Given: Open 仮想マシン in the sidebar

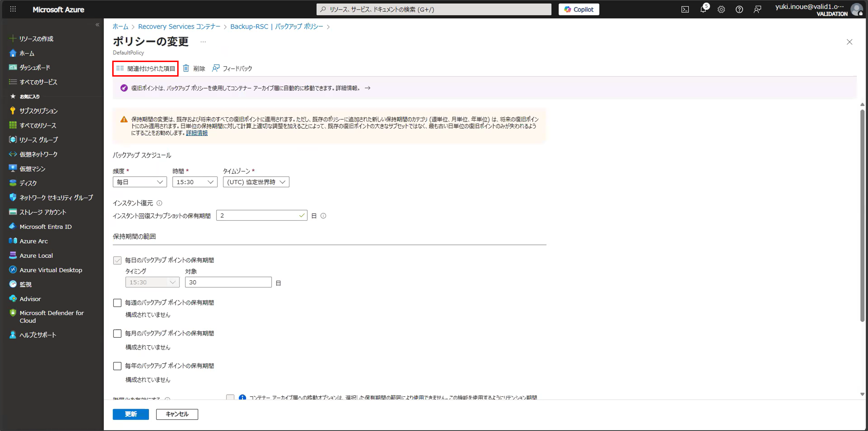Looking at the screenshot, I should tap(32, 169).
